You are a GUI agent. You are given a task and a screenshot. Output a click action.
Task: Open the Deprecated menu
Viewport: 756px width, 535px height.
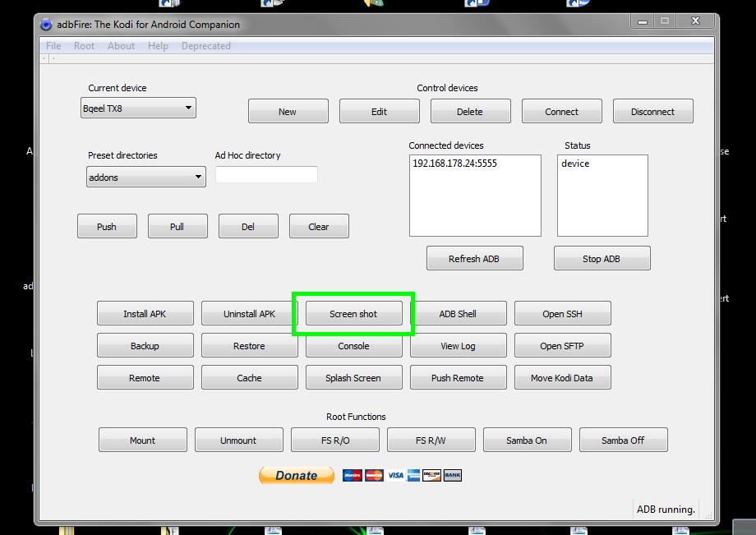coord(206,46)
